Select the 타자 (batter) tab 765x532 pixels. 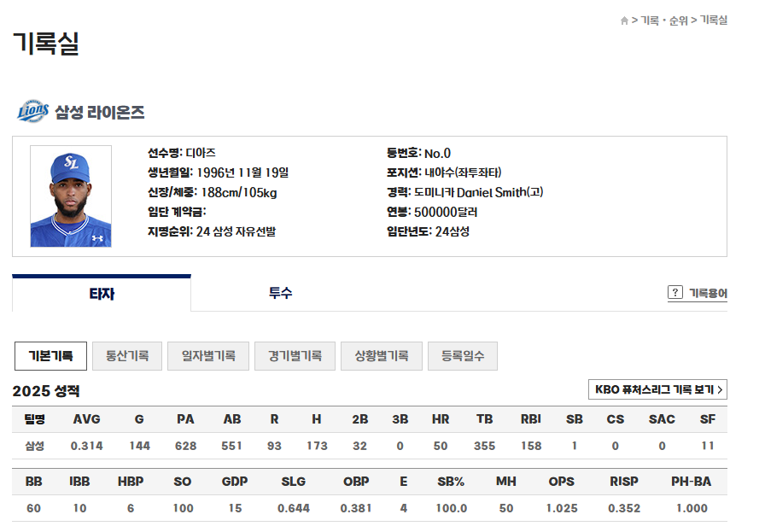pos(100,292)
